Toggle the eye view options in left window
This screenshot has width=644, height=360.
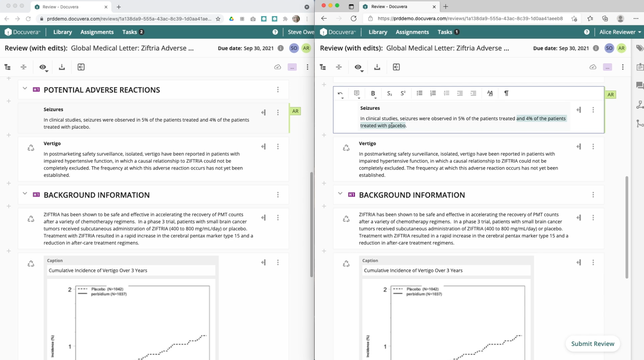[x=43, y=67]
